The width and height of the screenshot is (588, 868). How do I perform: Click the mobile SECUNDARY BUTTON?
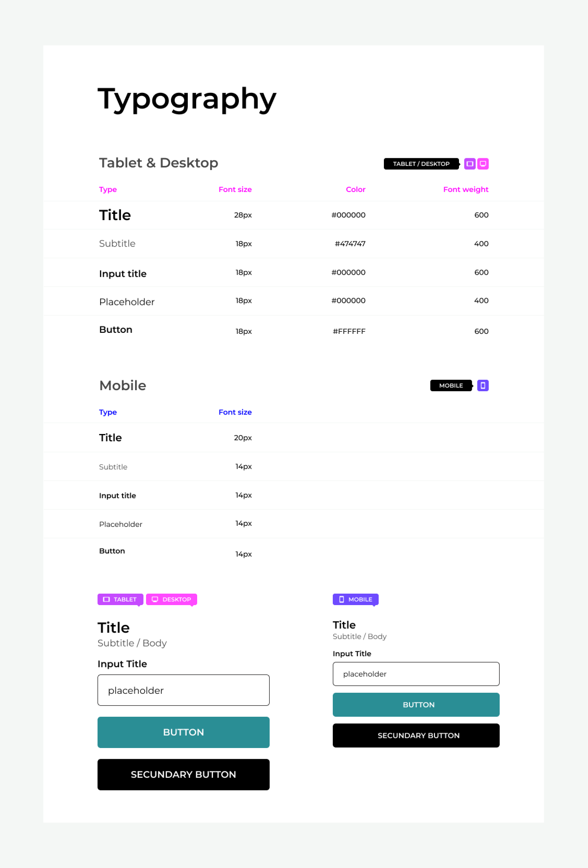(x=416, y=736)
